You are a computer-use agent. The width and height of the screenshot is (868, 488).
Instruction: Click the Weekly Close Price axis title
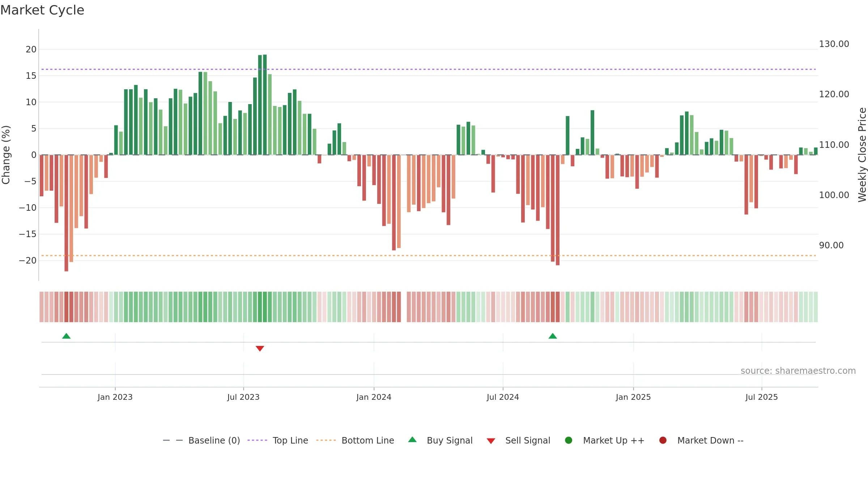[862, 155]
